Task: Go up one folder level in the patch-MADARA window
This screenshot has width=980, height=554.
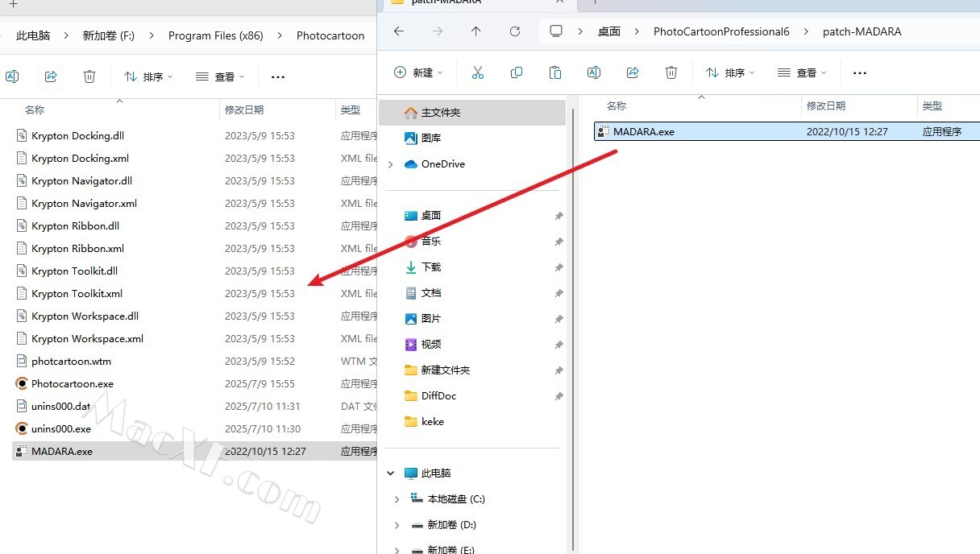Action: click(476, 31)
